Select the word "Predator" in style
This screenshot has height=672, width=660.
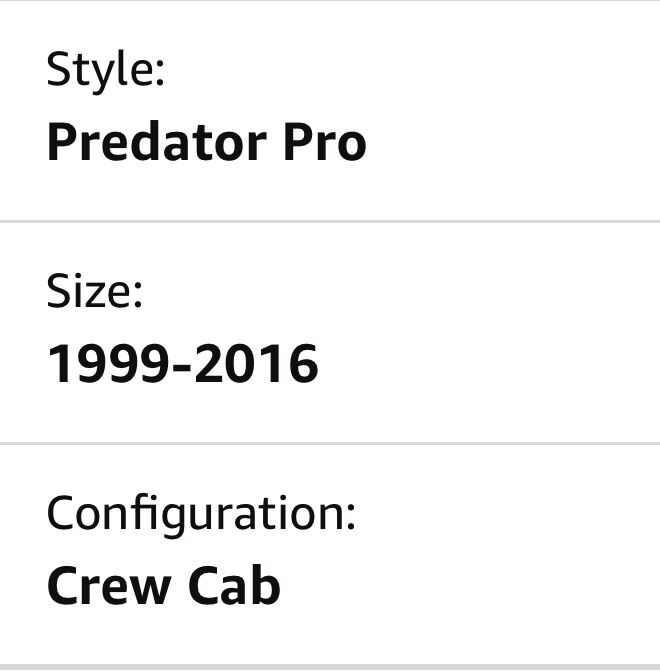[x=156, y=144]
